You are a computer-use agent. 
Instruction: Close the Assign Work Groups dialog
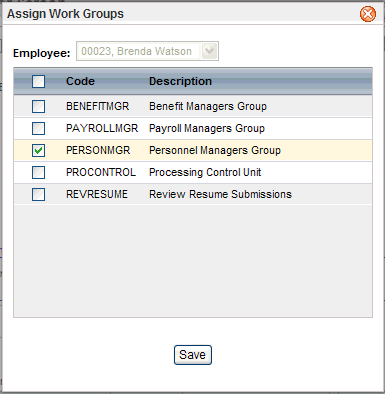(368, 14)
